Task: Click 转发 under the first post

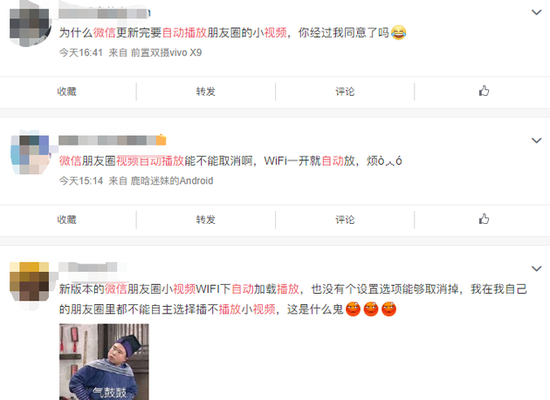Action: tap(206, 92)
